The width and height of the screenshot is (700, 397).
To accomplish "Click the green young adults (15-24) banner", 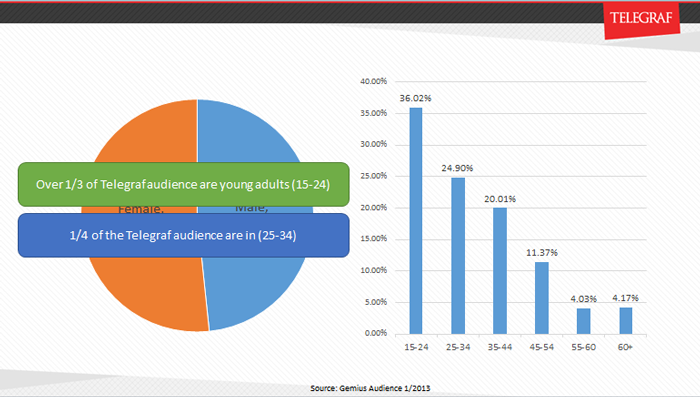I will [x=183, y=184].
